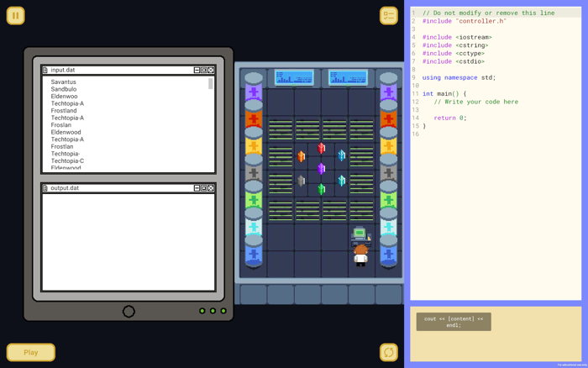Click the input.dat file icon
The image size is (588, 368).
(45, 70)
